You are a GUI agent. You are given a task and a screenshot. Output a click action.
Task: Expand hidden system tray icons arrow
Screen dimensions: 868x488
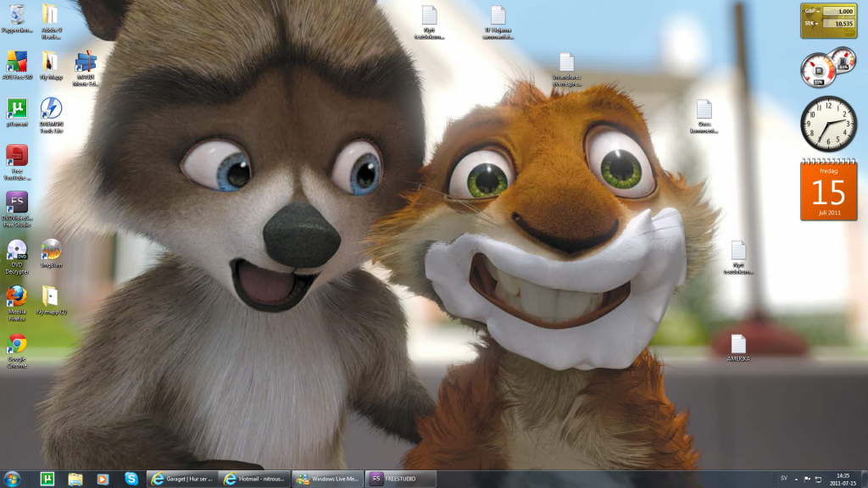tap(796, 479)
